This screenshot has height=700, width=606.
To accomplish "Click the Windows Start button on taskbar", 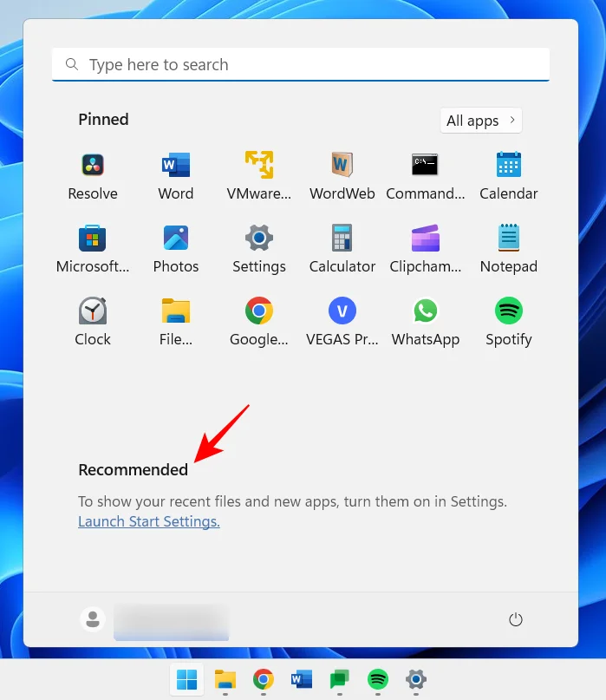I will point(186,679).
